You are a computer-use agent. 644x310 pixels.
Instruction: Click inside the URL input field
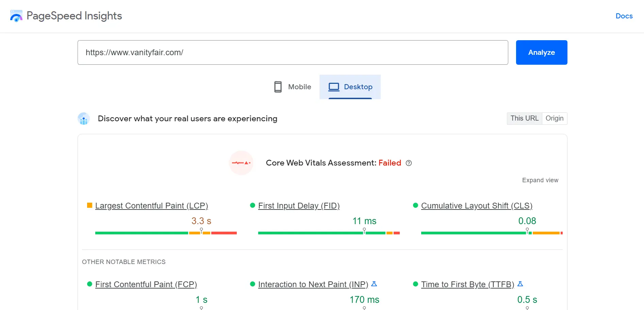[x=293, y=52]
